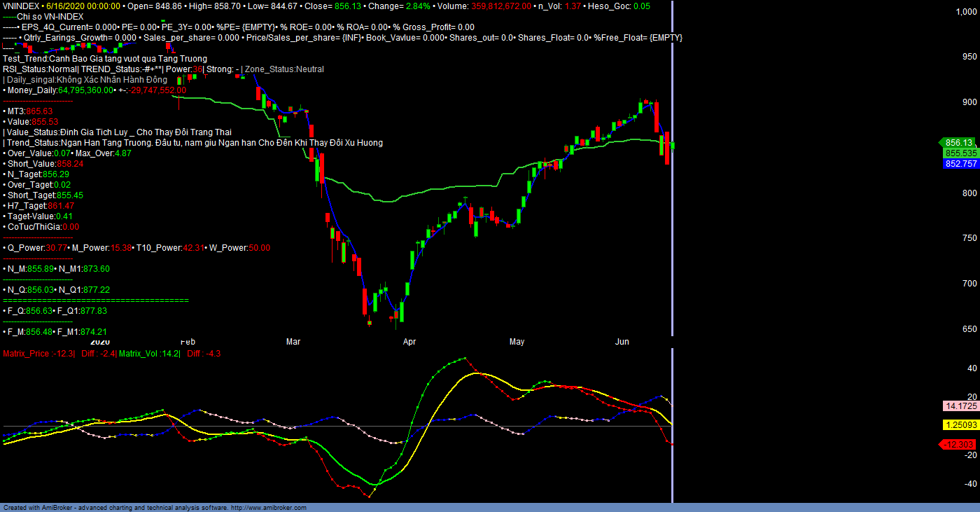This screenshot has height=512, width=980.
Task: Click the Jun label on the date axis
Action: 622,342
